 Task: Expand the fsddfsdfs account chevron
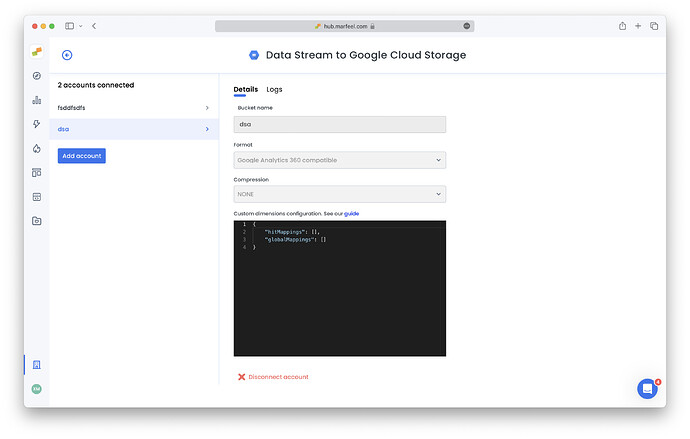(207, 108)
